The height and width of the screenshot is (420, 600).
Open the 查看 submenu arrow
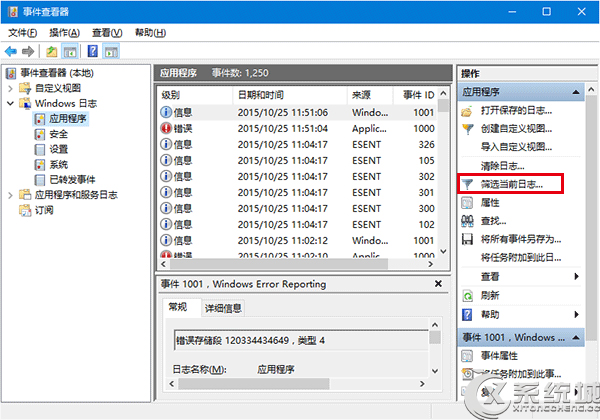[576, 277]
